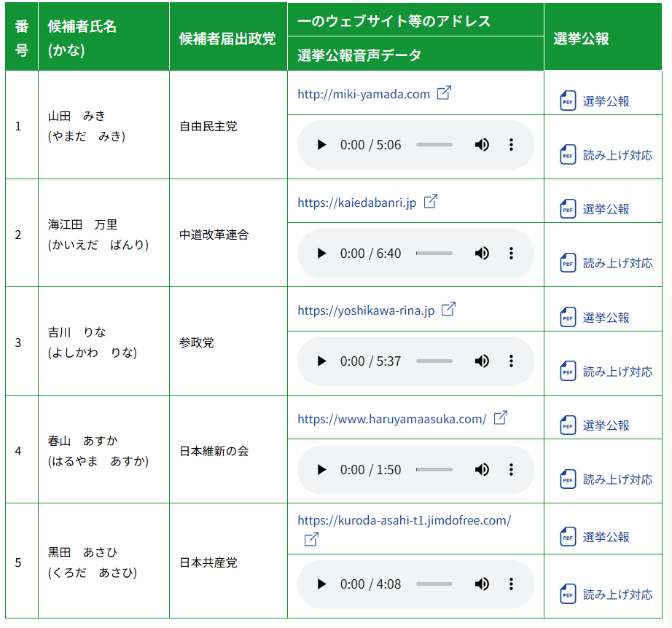This screenshot has width=672, height=628.
Task: Open the https://kaiedabanri.jp website link
Action: 356,203
